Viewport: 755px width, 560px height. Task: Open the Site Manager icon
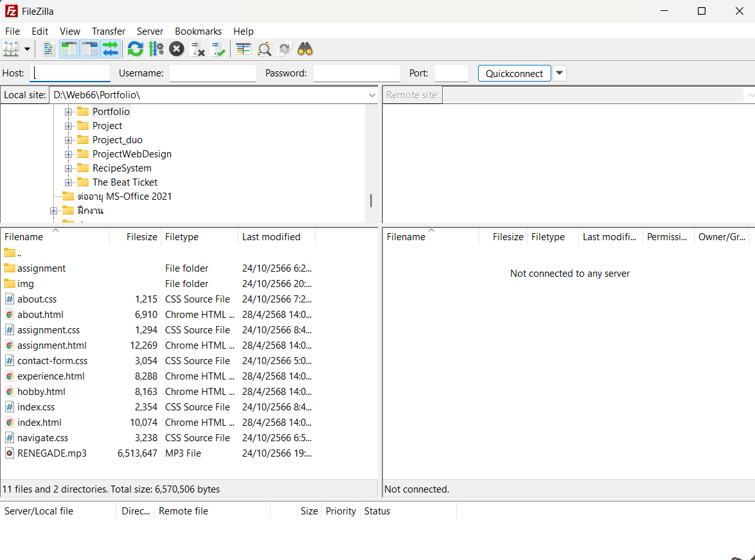(11, 49)
